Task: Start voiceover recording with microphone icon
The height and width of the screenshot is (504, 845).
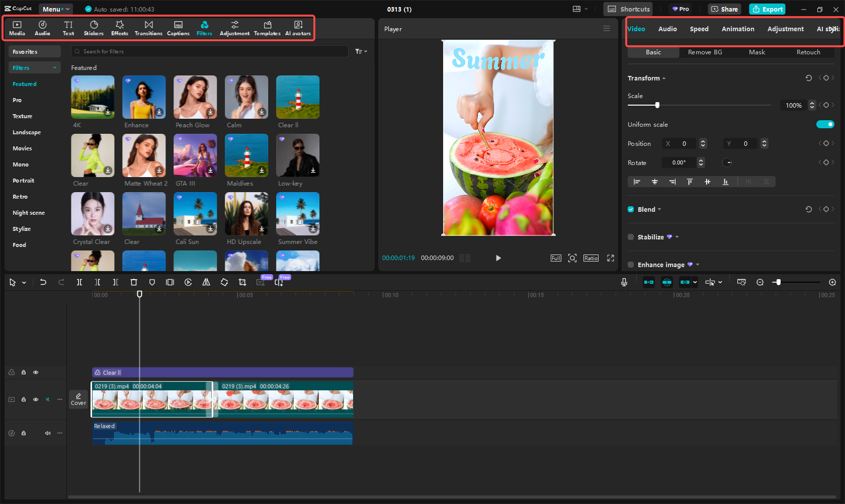Action: pos(624,283)
